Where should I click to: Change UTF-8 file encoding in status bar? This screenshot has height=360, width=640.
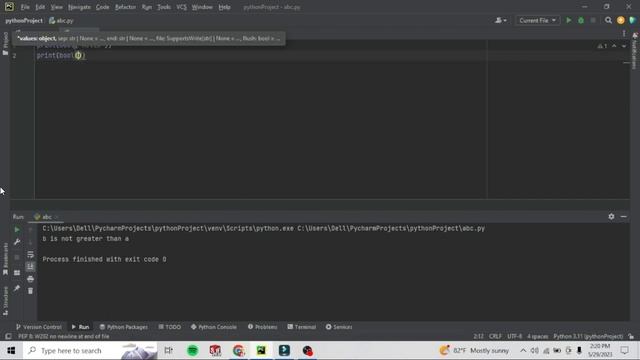[514, 336]
